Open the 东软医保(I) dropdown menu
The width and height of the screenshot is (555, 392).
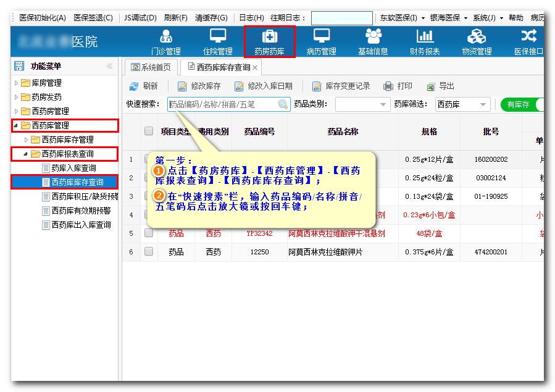click(402, 18)
